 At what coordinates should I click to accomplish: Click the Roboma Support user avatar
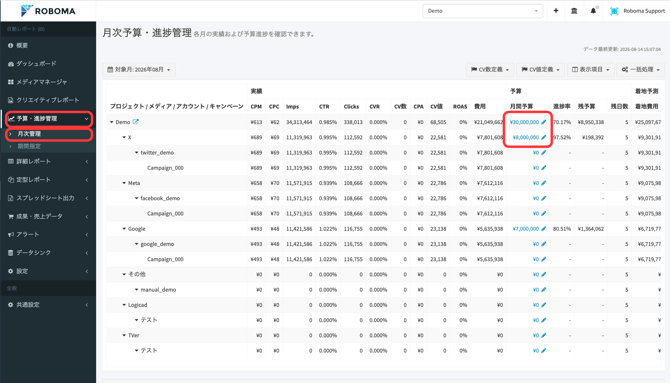pyautogui.click(x=614, y=11)
